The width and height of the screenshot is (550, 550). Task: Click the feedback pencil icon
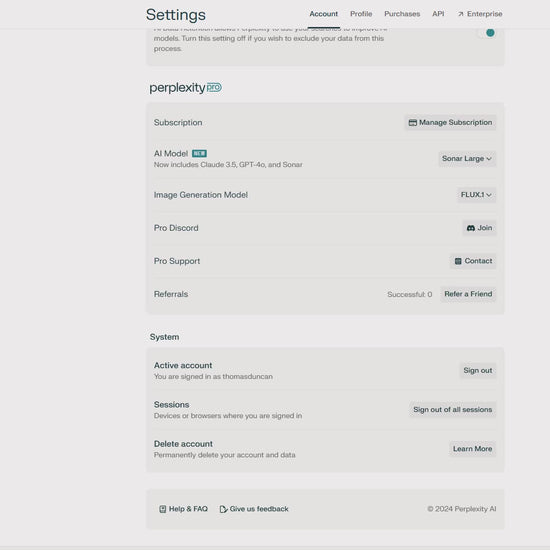223,509
